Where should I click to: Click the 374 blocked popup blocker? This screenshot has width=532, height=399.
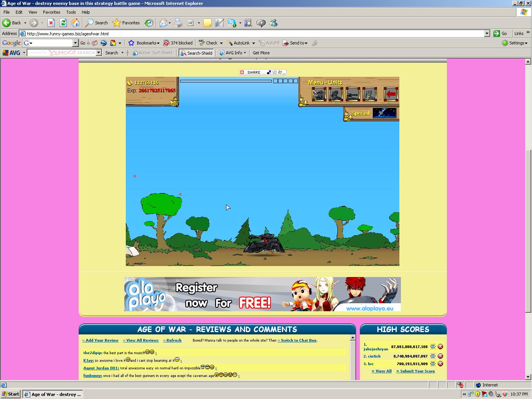point(178,43)
